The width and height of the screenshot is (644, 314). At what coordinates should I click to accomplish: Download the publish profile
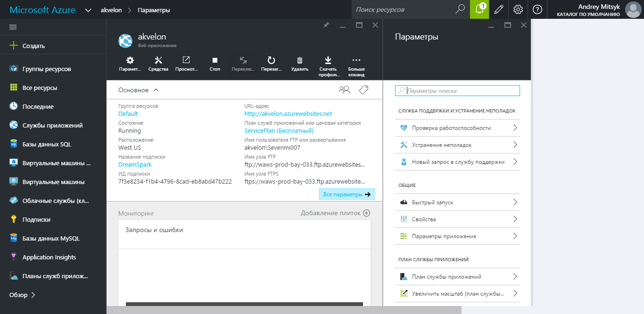pyautogui.click(x=328, y=66)
